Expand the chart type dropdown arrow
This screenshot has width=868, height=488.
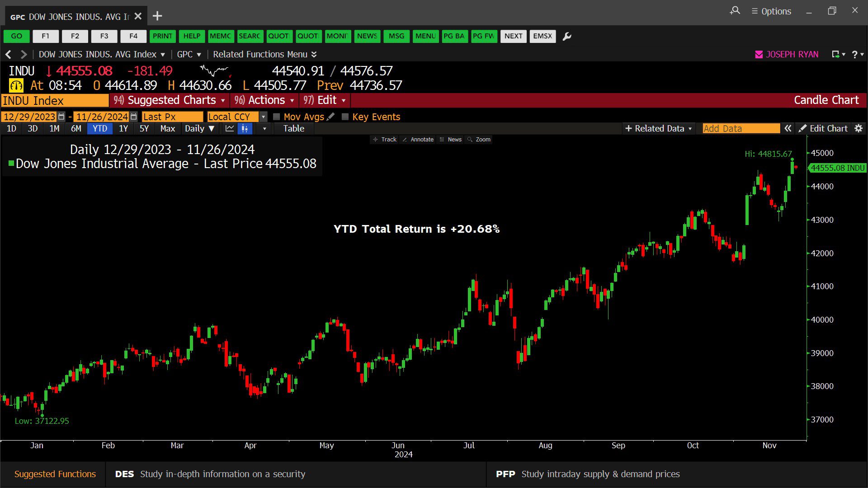264,129
